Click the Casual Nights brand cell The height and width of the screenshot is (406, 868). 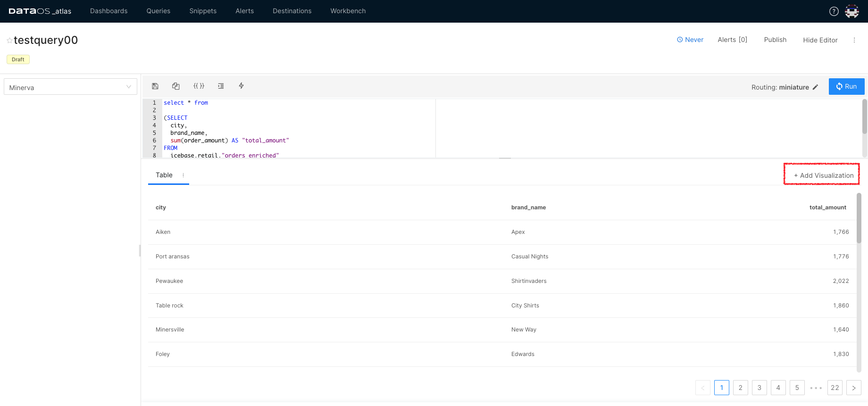530,257
